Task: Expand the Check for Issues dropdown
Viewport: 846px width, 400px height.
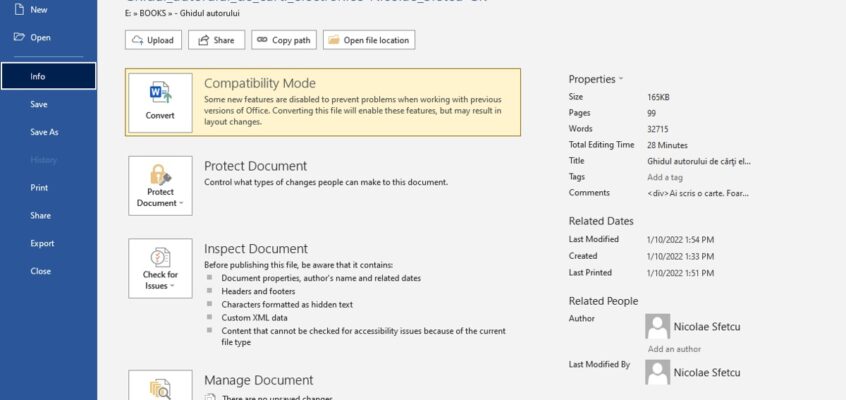Action: coord(160,268)
